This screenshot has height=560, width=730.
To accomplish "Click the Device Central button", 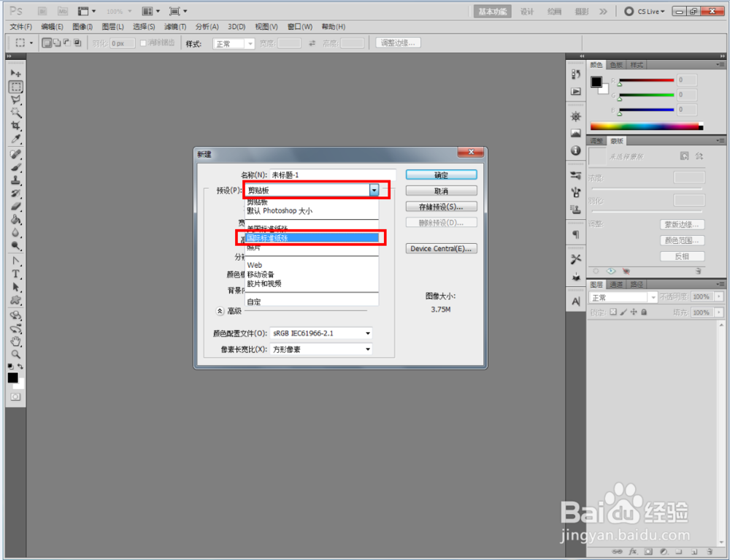I will click(x=442, y=248).
